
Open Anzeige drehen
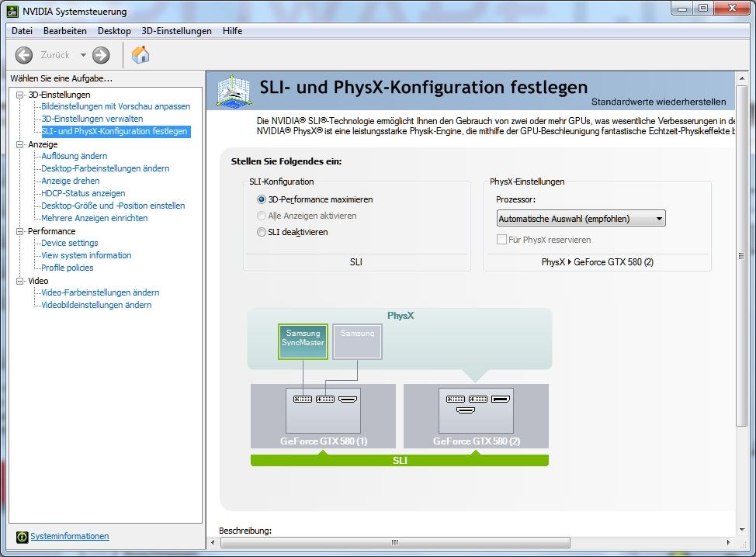71,182
